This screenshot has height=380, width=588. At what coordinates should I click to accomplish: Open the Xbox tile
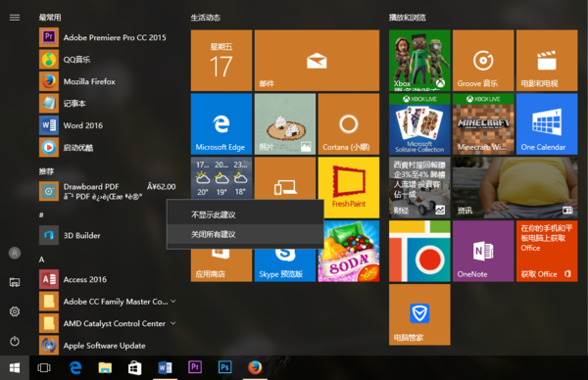(419, 61)
